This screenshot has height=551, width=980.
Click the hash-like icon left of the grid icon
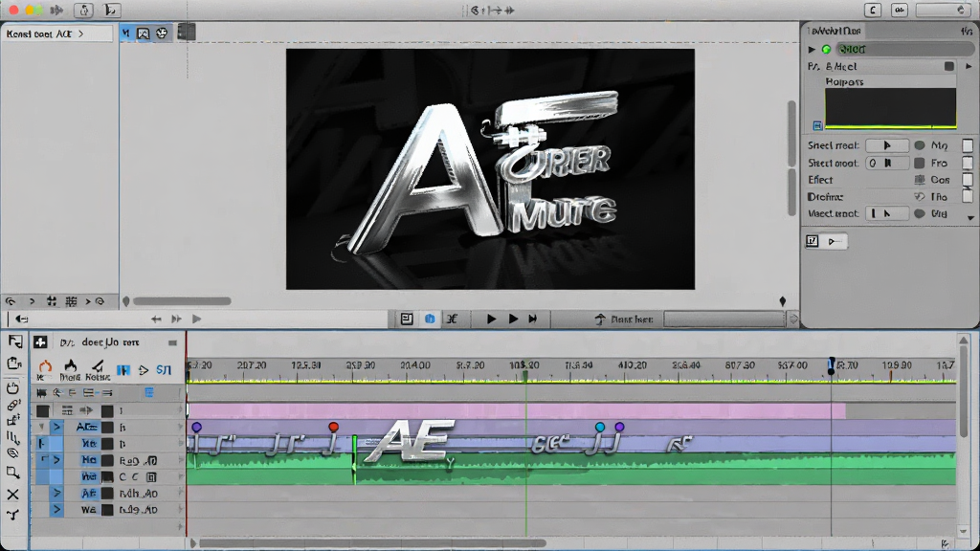(x=52, y=301)
